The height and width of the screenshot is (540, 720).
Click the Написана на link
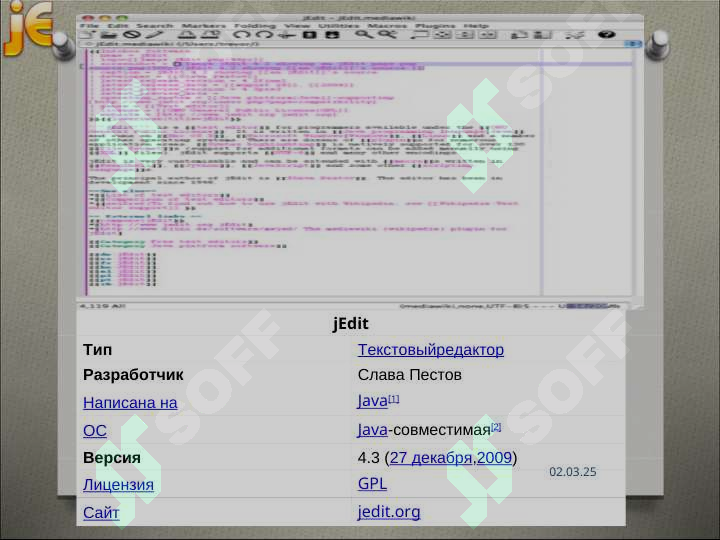click(130, 403)
